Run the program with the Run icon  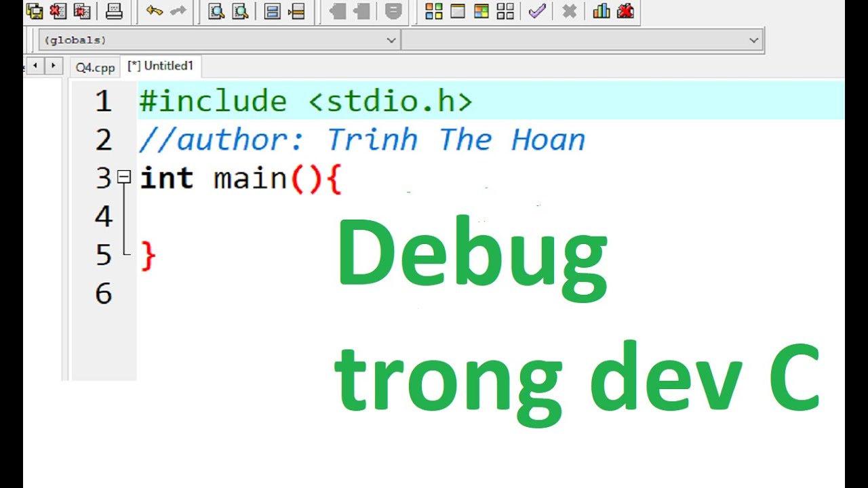(x=458, y=11)
